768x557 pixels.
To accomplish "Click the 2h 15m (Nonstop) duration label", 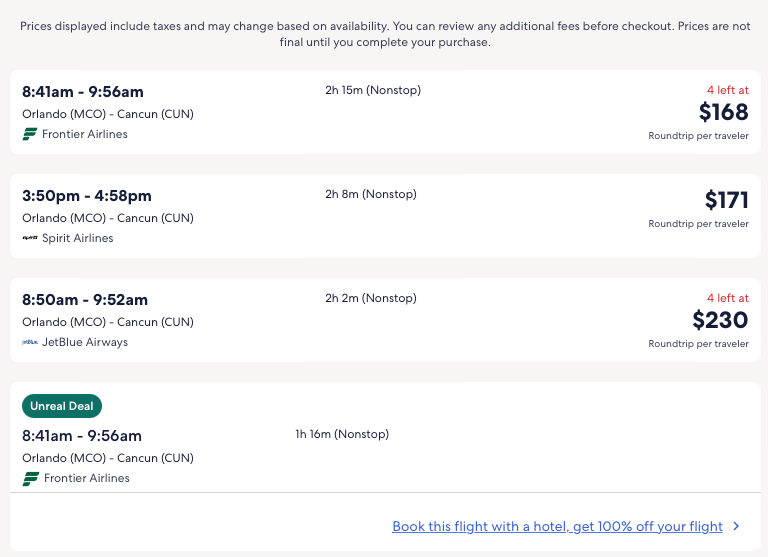I will [373, 90].
